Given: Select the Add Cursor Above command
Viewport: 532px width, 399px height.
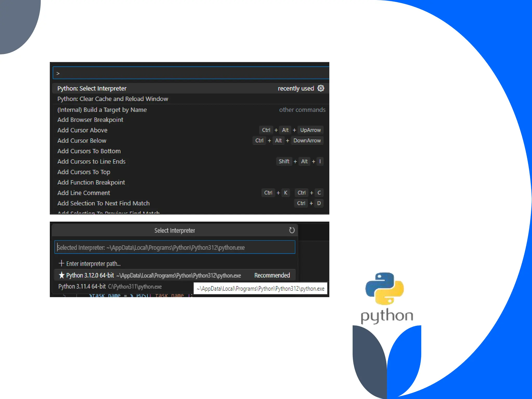Looking at the screenshot, I should (82, 130).
